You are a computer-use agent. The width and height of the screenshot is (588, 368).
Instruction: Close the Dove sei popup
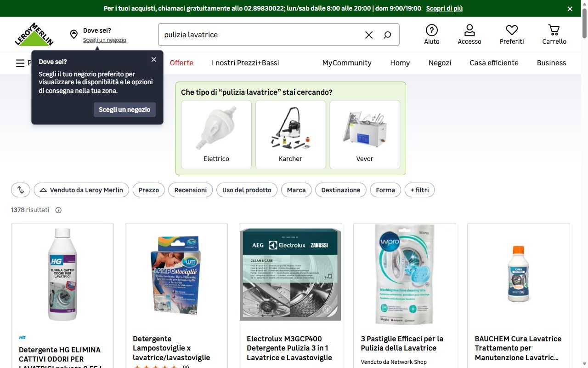click(x=154, y=59)
